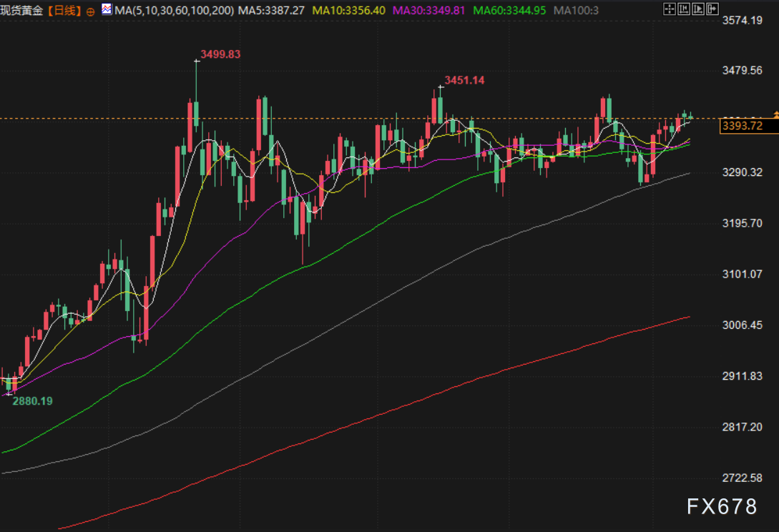Click the 现货黄金 instrument name
The width and height of the screenshot is (779, 532).
(x=22, y=11)
